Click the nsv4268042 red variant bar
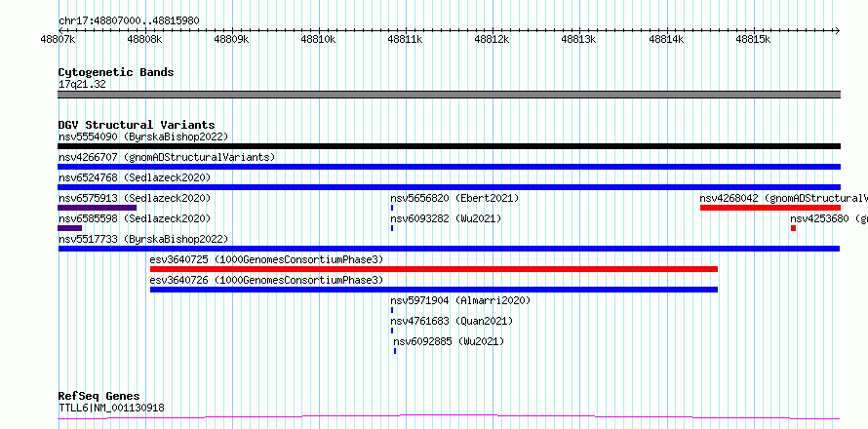Image resolution: width=868 pixels, height=429 pixels. point(770,208)
